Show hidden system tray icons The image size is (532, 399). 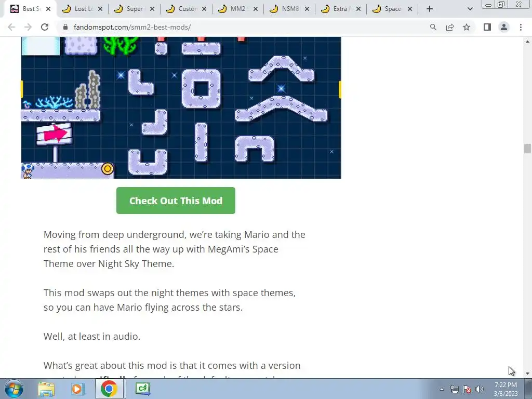click(x=442, y=389)
